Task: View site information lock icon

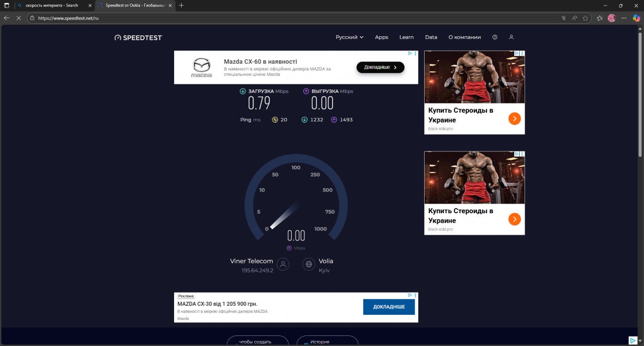Action: [32, 18]
